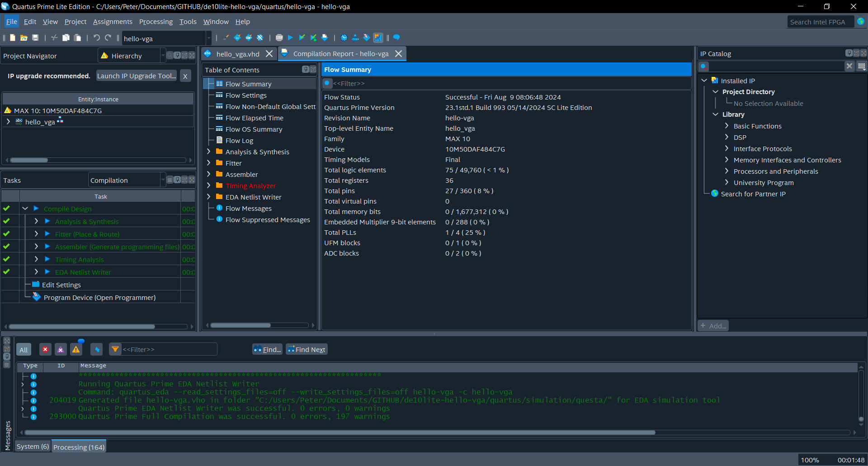The height and width of the screenshot is (466, 868).
Task: Open the Assignment Editor toolbar icon
Action: click(x=237, y=38)
